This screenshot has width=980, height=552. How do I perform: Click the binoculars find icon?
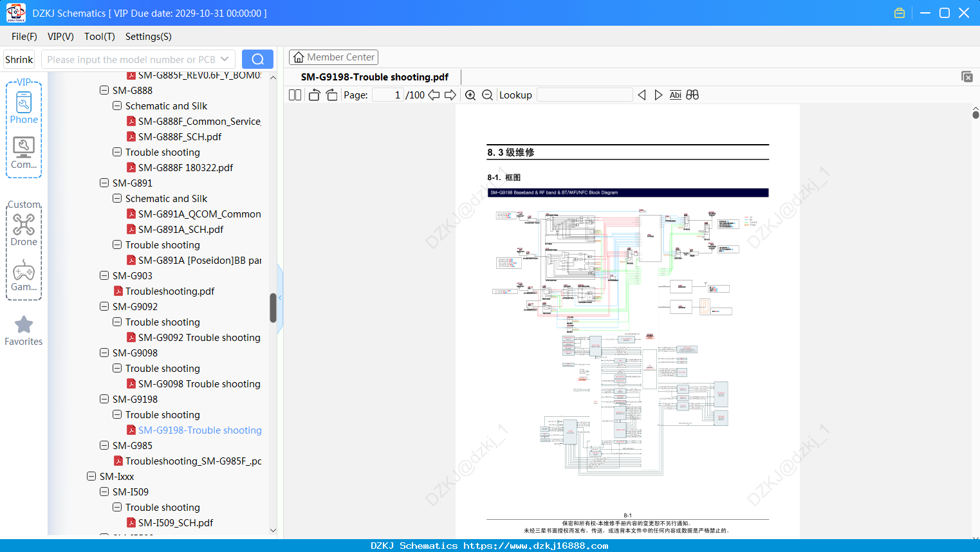[692, 95]
